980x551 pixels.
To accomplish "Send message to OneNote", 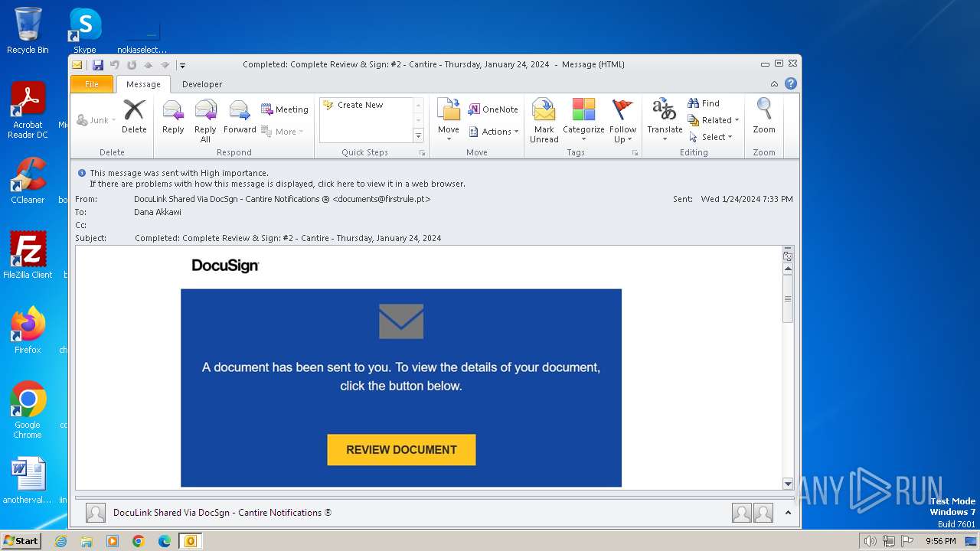I will pos(493,109).
